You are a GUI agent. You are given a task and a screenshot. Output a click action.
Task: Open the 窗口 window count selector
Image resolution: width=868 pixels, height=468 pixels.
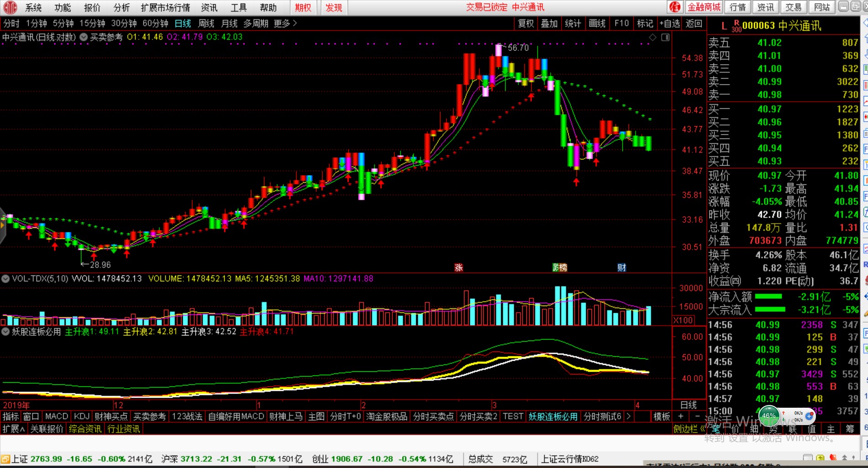point(31,416)
